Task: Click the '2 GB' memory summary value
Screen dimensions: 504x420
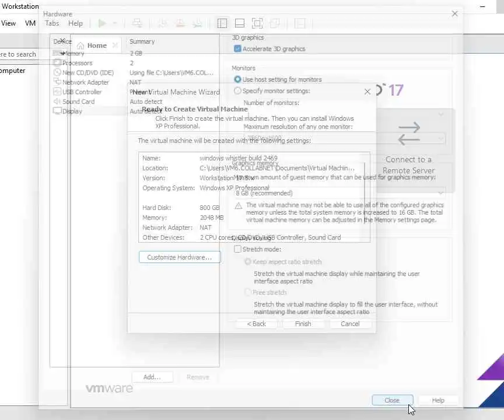Action: 136,53
